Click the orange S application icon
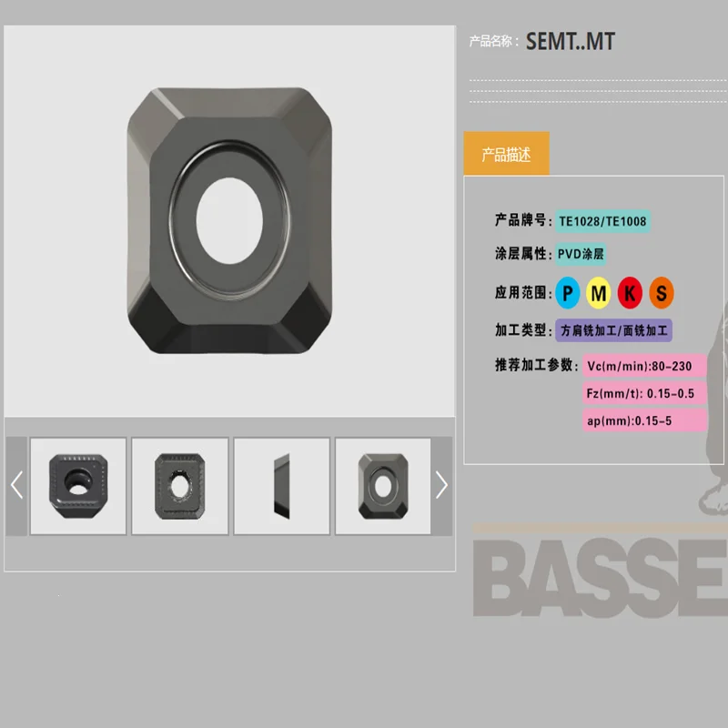728x728 pixels. (x=662, y=293)
